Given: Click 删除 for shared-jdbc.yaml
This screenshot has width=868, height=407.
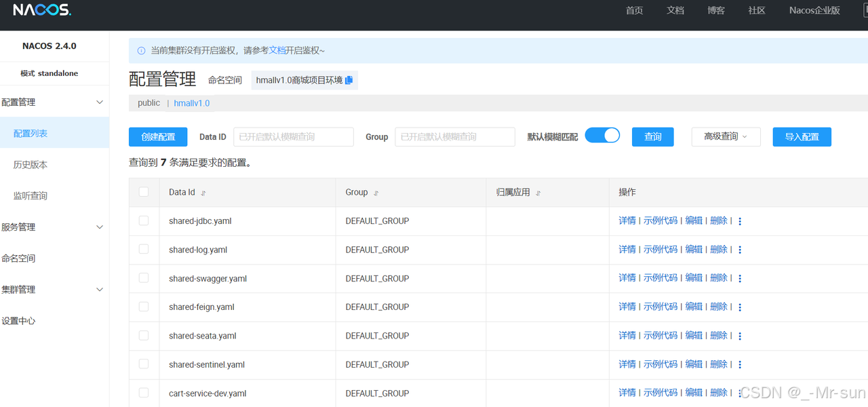Looking at the screenshot, I should (x=719, y=220).
